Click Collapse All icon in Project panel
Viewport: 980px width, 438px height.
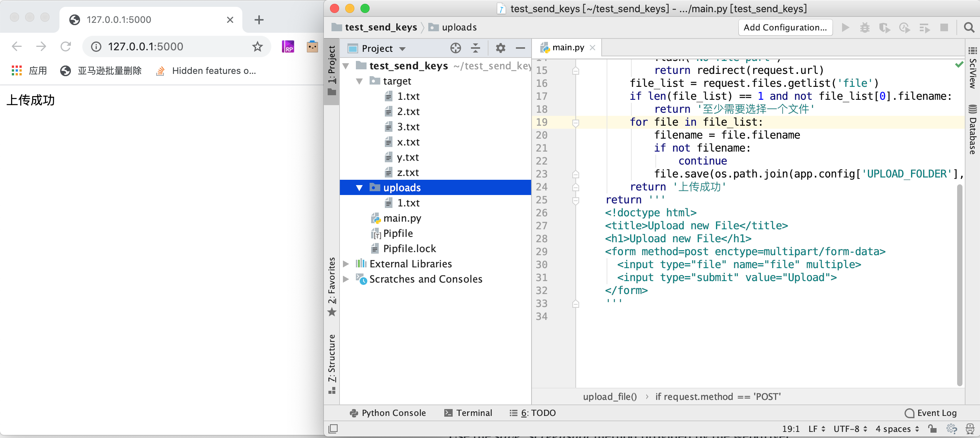(476, 48)
